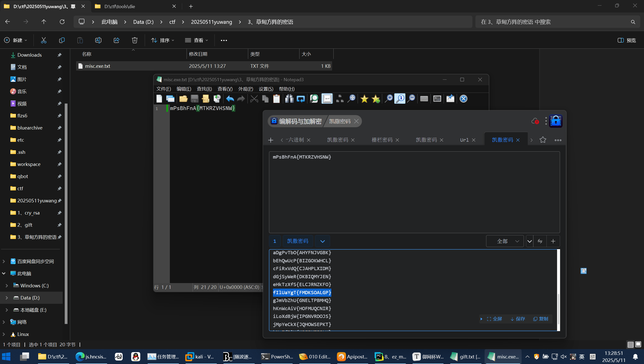Screen dimensions: 644x364
Task: Toggle the 预览 preview pane
Action: [x=627, y=40]
